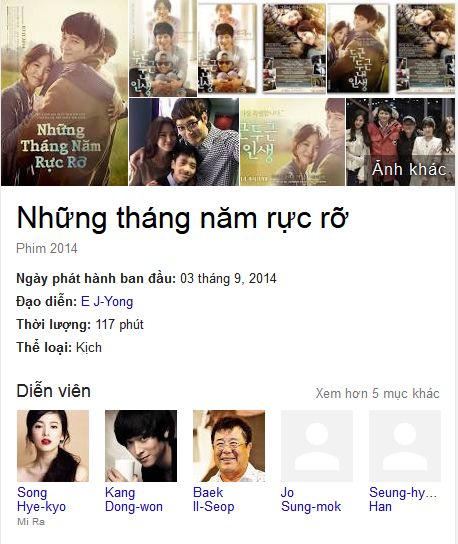This screenshot has width=458, height=544.
Task: Click the 'Ảnh khác' more images thumbnail
Action: [400, 142]
